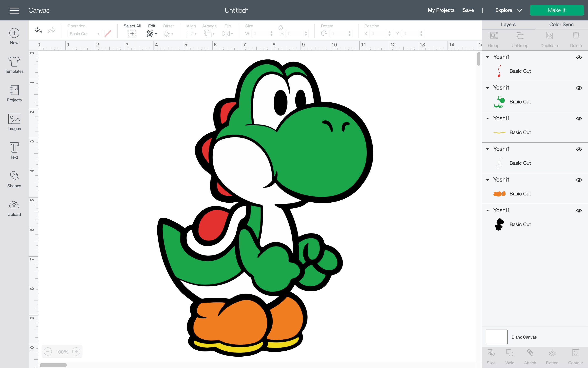Hide the white Yoshi1 layer
Image resolution: width=588 pixels, height=368 pixels.
pyautogui.click(x=579, y=149)
